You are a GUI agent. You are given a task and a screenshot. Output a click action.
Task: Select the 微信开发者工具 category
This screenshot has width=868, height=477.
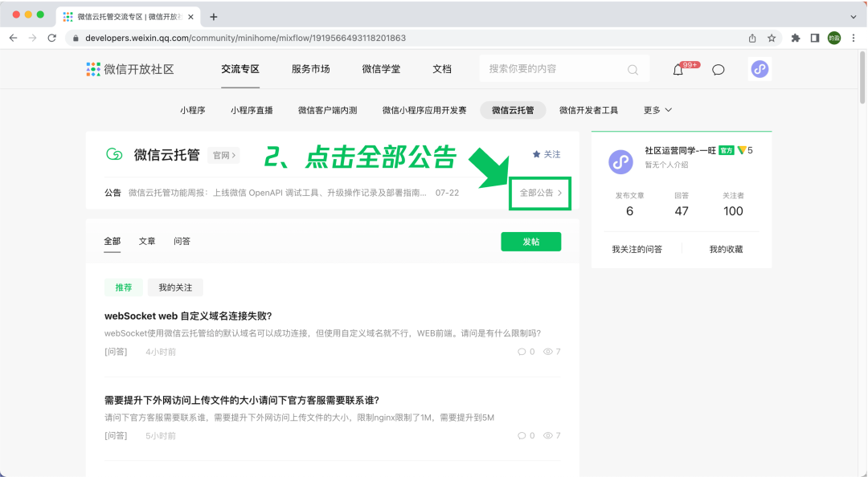(588, 110)
